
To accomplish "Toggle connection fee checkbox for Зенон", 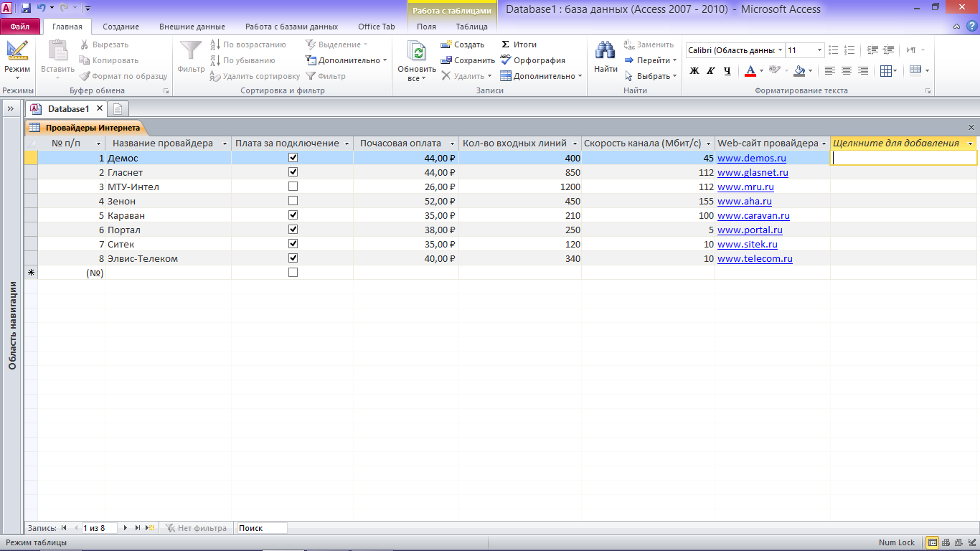I will coord(293,200).
